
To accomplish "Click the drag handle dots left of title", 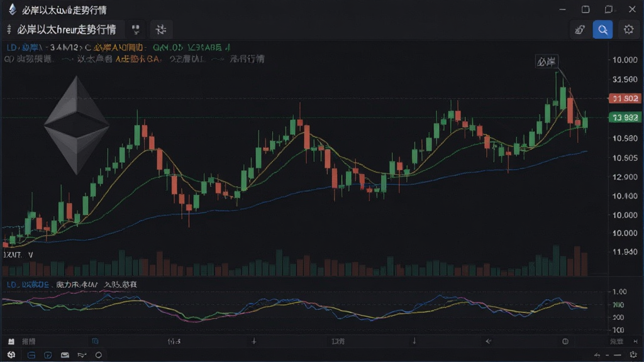I will [x=9, y=30].
